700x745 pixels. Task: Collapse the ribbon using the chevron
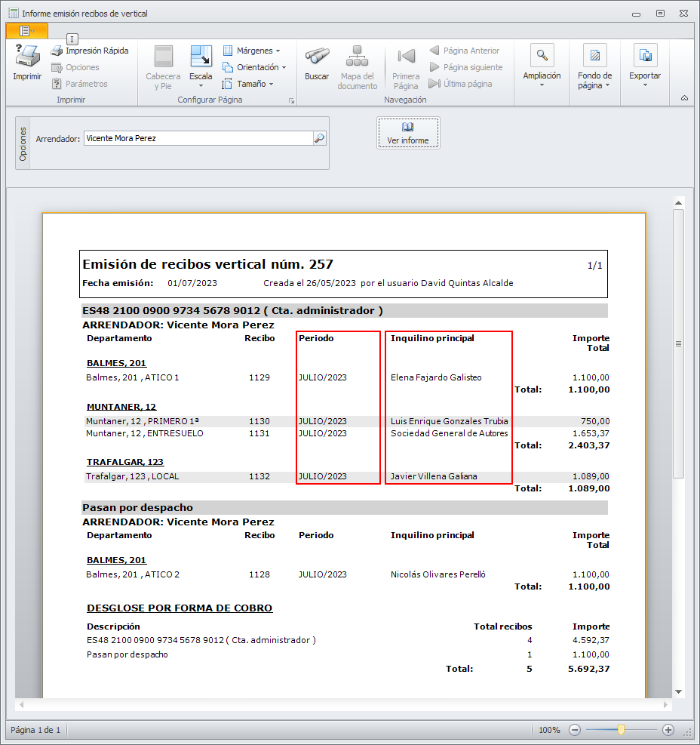684,98
